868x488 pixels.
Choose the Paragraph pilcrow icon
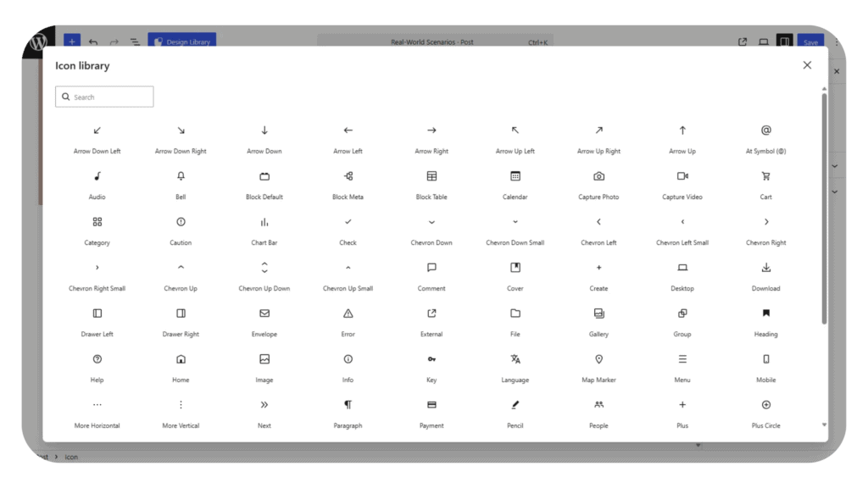[348, 405]
